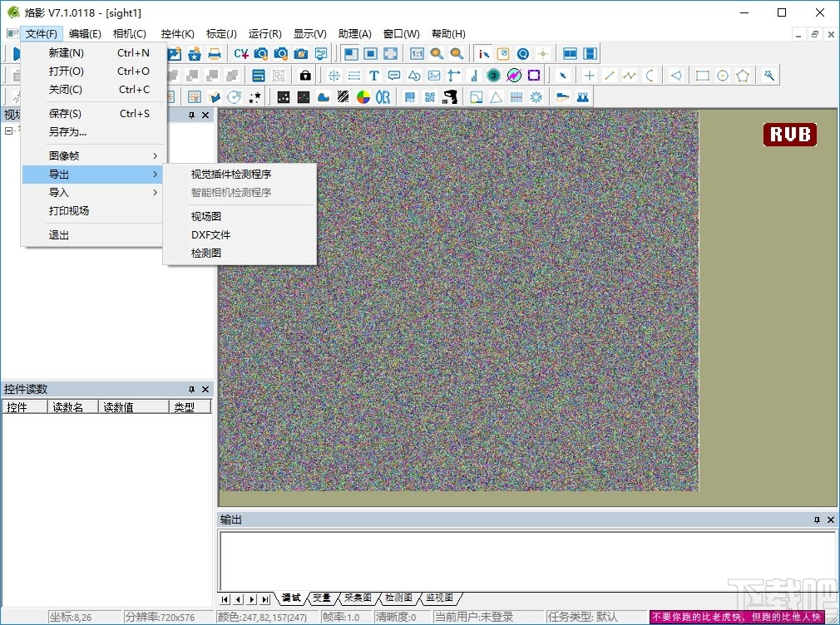Select the speech bubble comment tool
The height and width of the screenshot is (625, 840).
[393, 76]
